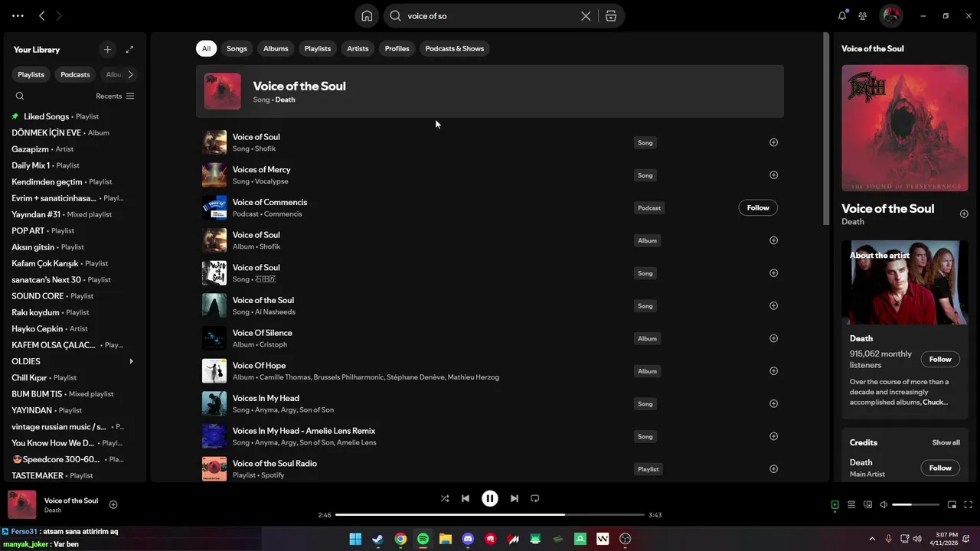
Task: Seek within the song progress bar
Action: coord(490,515)
